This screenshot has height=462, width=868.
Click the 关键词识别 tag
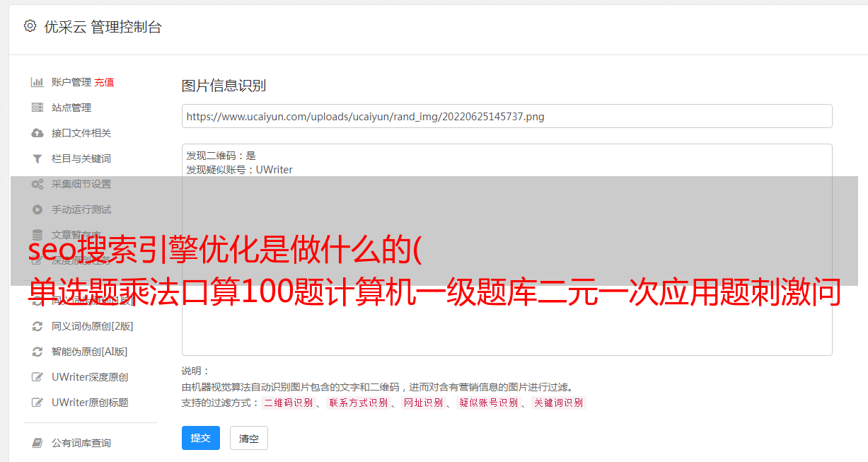559,403
